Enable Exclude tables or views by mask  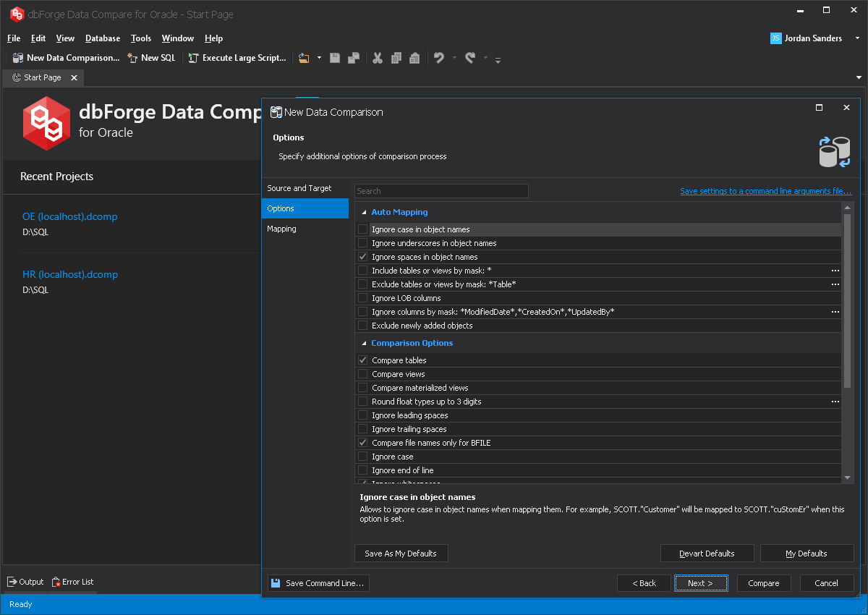tap(362, 284)
